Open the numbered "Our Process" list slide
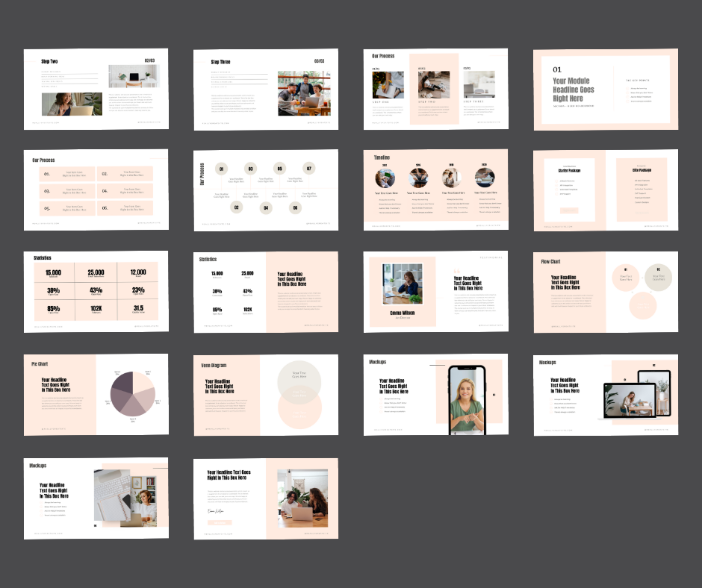 (x=96, y=190)
